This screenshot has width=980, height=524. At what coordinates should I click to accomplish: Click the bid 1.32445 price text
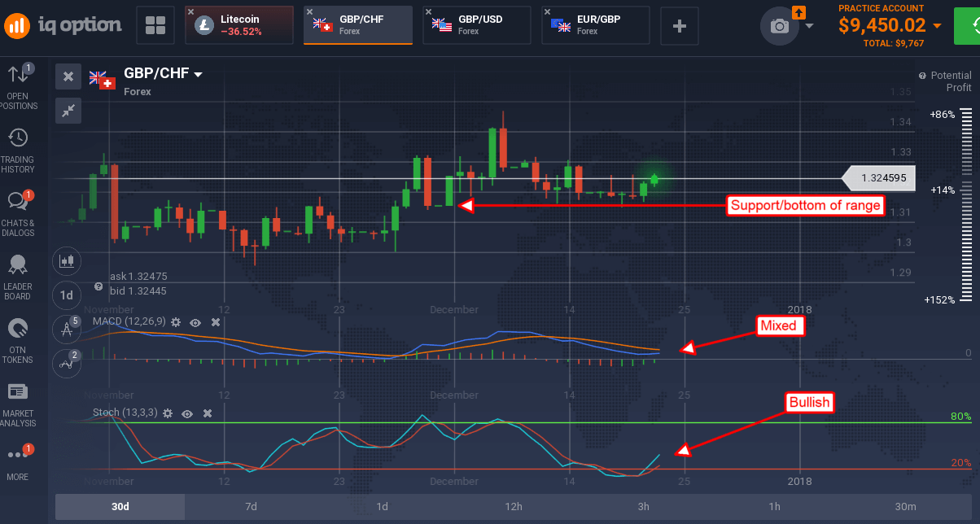click(x=138, y=290)
